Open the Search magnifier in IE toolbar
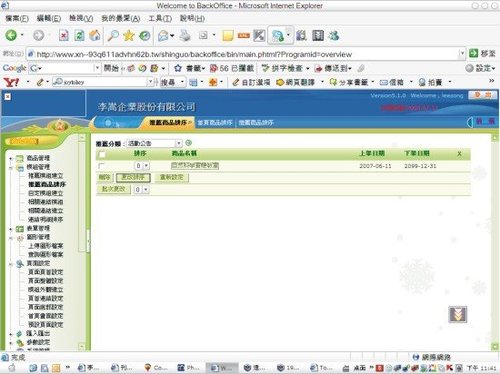500x374 pixels. tap(113, 35)
